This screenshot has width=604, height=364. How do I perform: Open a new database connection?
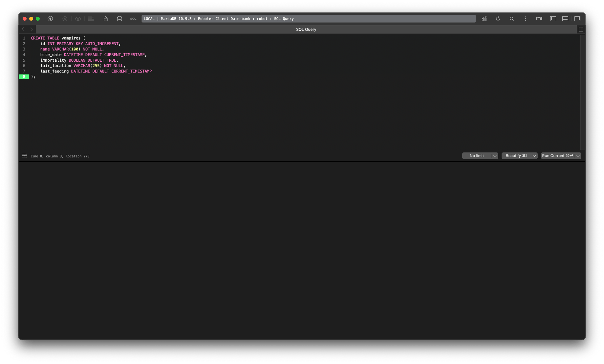[x=50, y=19]
